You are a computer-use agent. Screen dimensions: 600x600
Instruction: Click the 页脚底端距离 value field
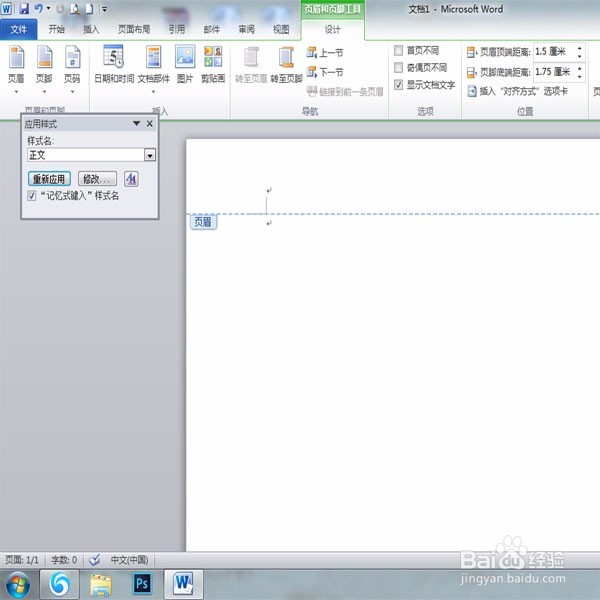(554, 72)
